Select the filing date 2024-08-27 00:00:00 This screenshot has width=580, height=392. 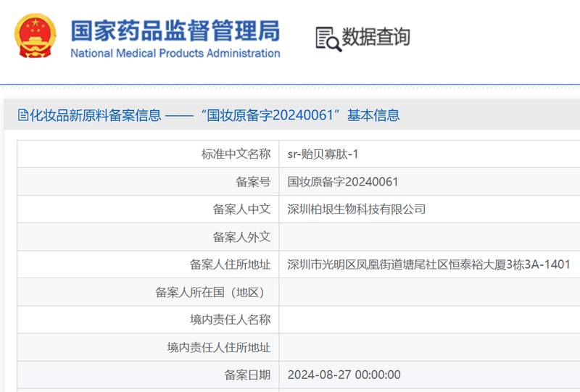(344, 375)
